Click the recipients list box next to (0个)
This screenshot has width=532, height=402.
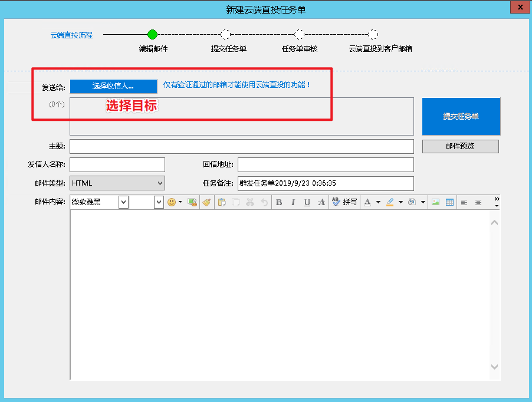(242, 116)
